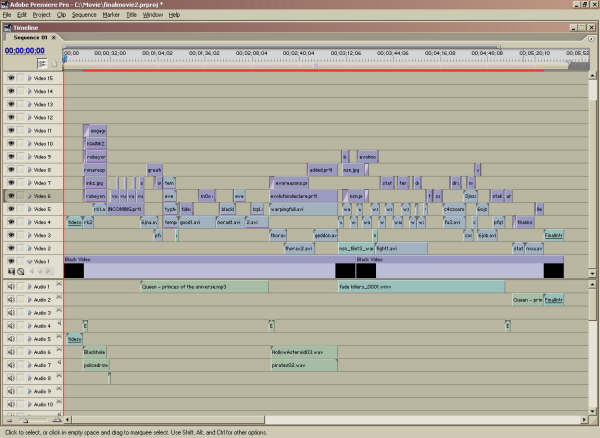The height and width of the screenshot is (438, 600).
Task: Hide the Video 15 track eye
Action: pyautogui.click(x=11, y=78)
